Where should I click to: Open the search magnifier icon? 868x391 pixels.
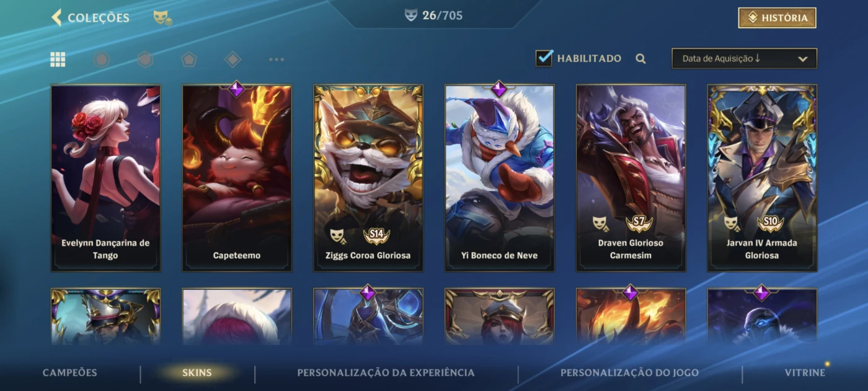click(640, 59)
